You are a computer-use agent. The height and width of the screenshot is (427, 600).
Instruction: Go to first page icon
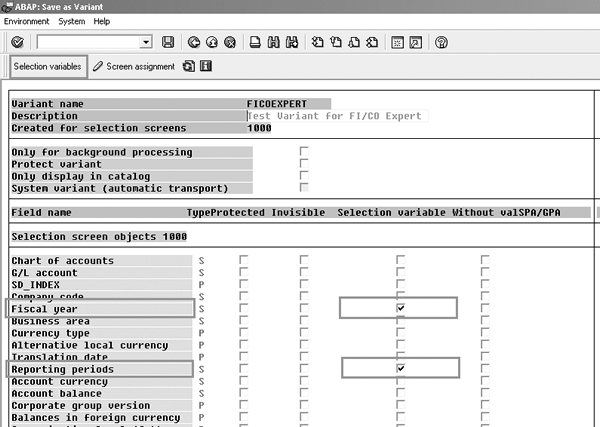(317, 42)
